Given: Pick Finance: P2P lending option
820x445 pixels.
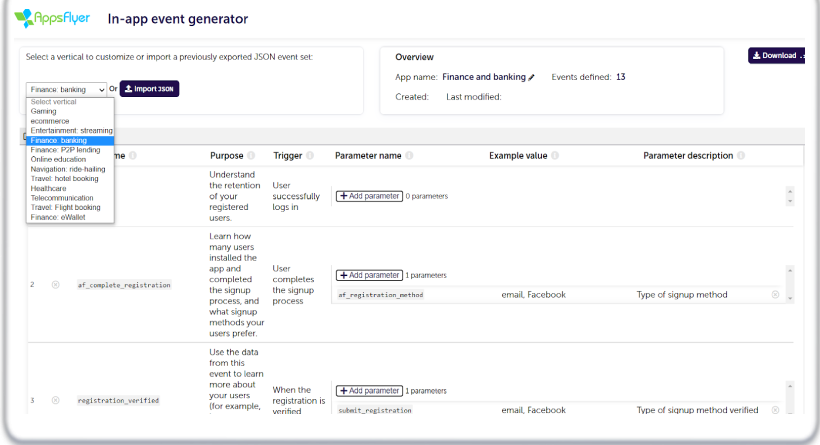Looking at the screenshot, I should [70, 150].
